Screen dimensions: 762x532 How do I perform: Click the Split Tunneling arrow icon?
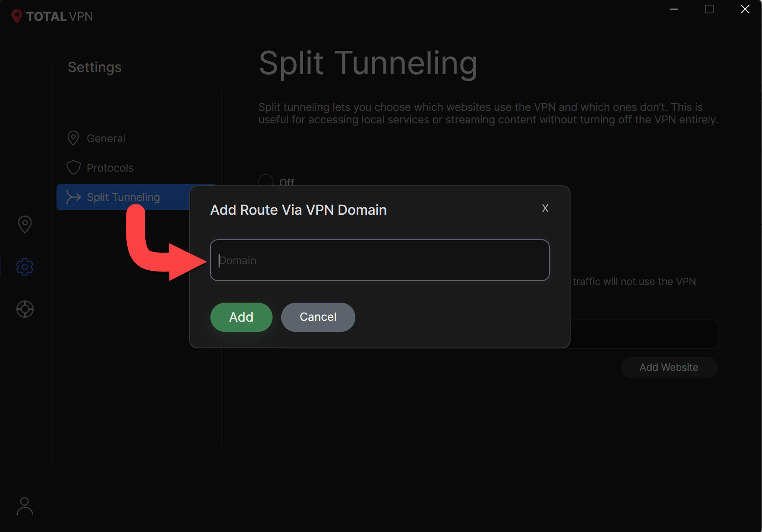tap(74, 197)
